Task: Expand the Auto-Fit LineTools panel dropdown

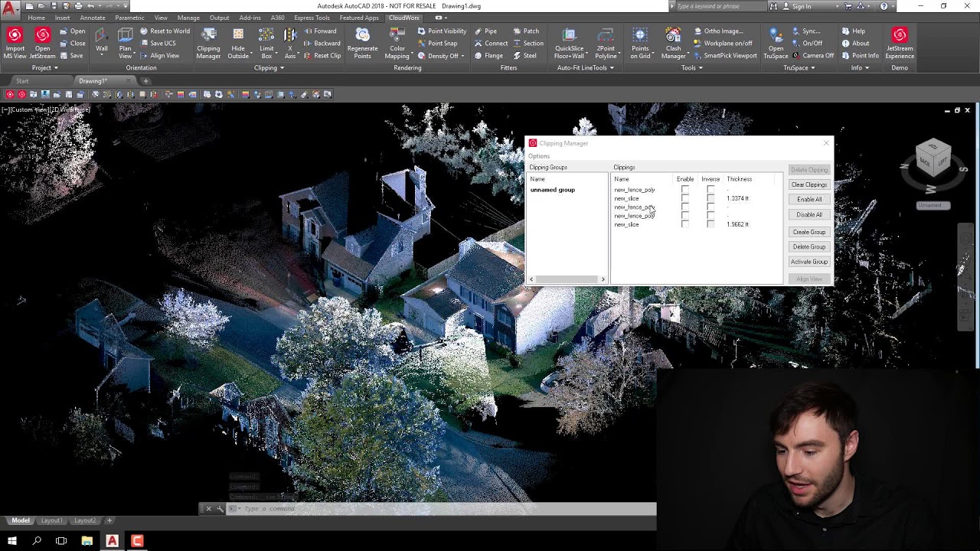Action: tap(586, 68)
